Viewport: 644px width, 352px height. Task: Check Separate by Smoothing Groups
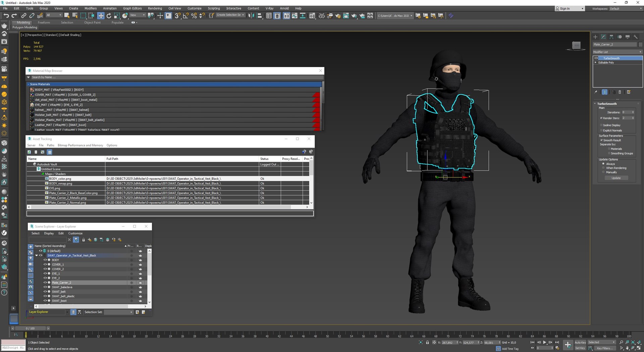[609, 153]
